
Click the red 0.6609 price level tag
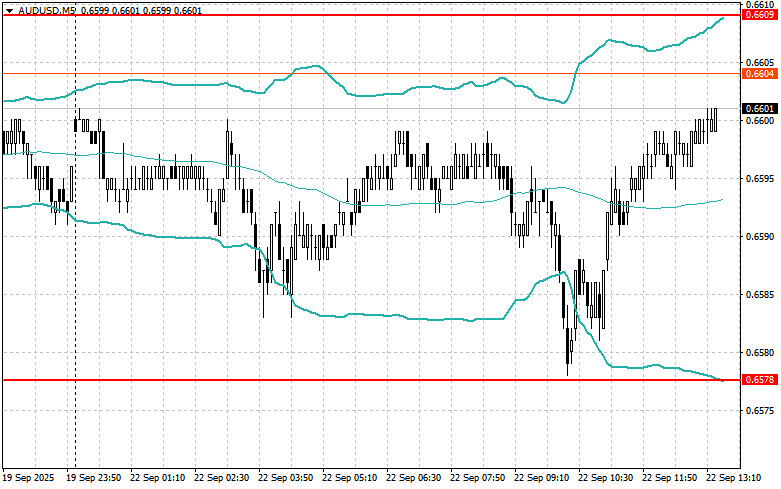click(x=760, y=14)
